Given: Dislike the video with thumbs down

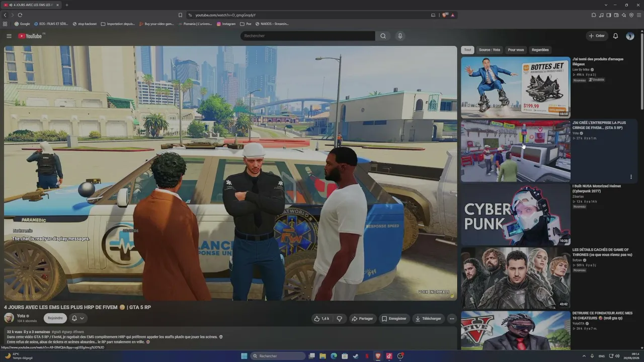Looking at the screenshot, I should pos(340,318).
